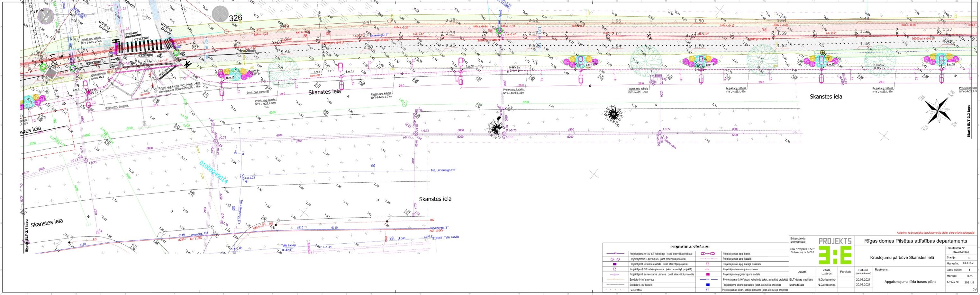This screenshot has height=295, width=980.
Task: Select cyan cadastral number '0100249014'
Action: 213,172
